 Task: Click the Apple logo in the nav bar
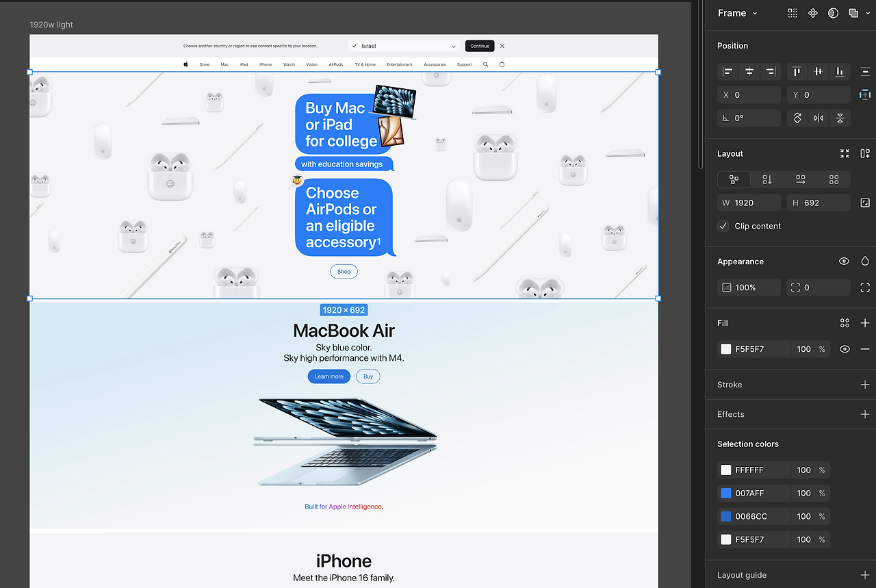coord(185,64)
